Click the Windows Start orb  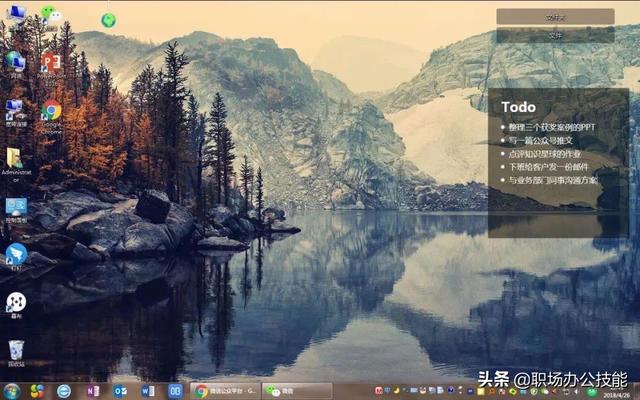point(11,391)
